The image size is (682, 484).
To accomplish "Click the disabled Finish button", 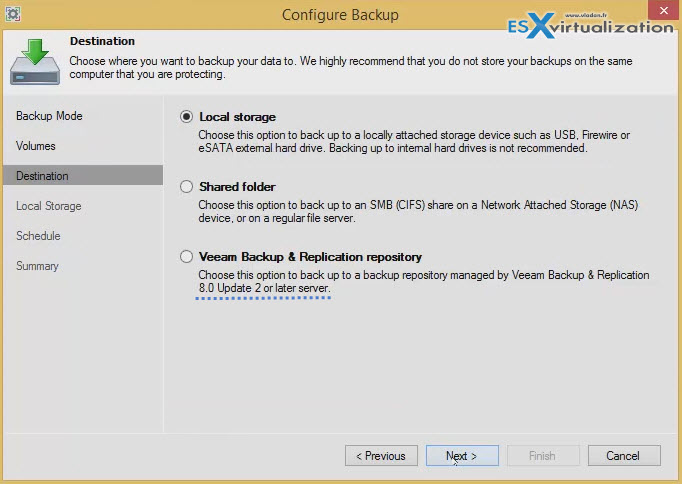I will (x=543, y=456).
